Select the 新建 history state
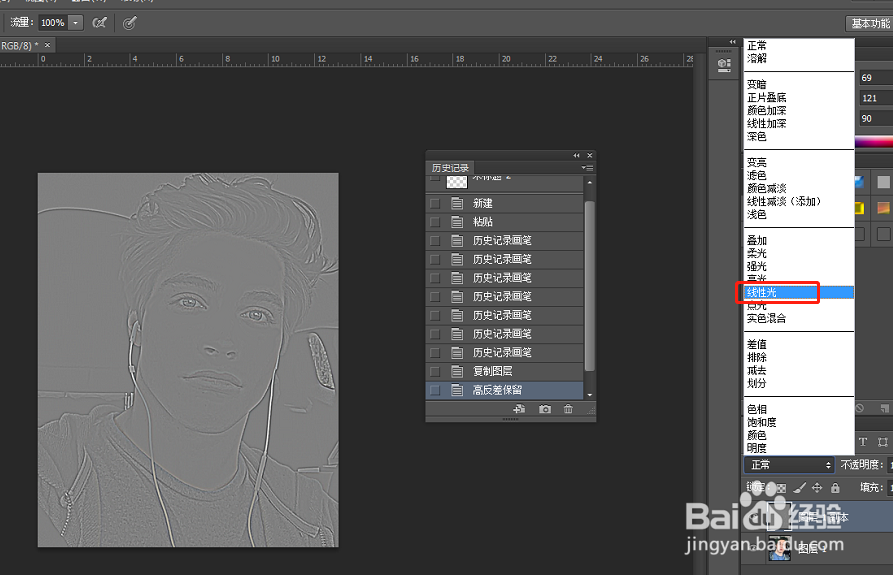Screen dimensions: 893x575 504,203
